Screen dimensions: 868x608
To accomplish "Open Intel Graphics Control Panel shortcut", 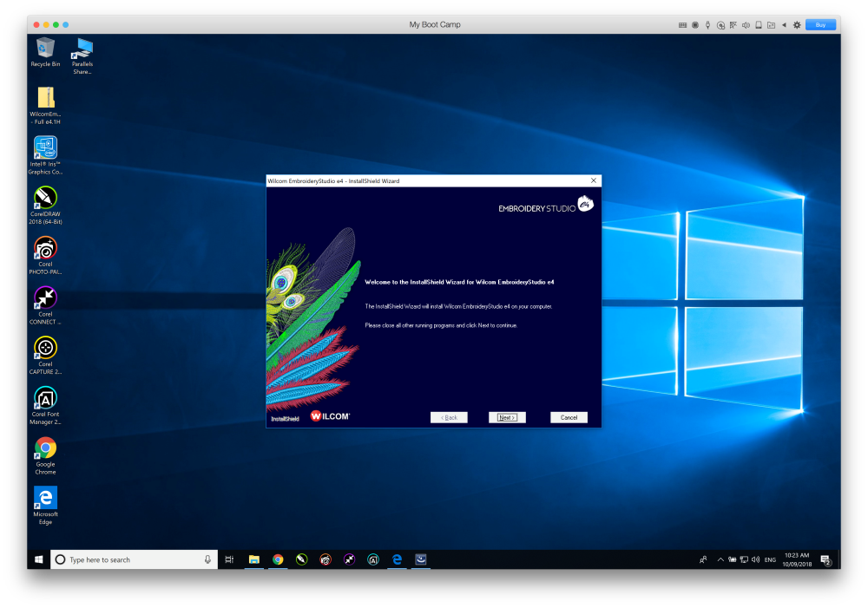I will point(45,147).
